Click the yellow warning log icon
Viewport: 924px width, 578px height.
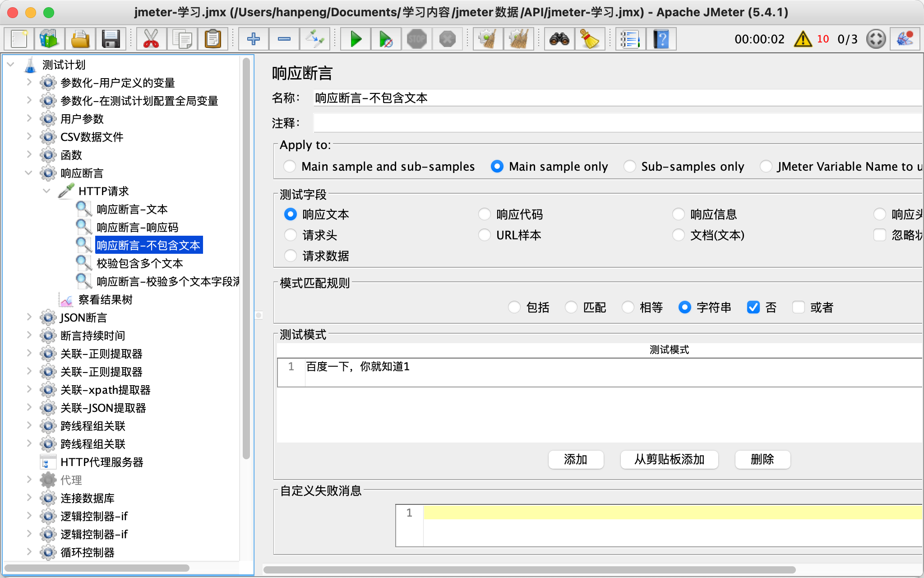pos(803,39)
